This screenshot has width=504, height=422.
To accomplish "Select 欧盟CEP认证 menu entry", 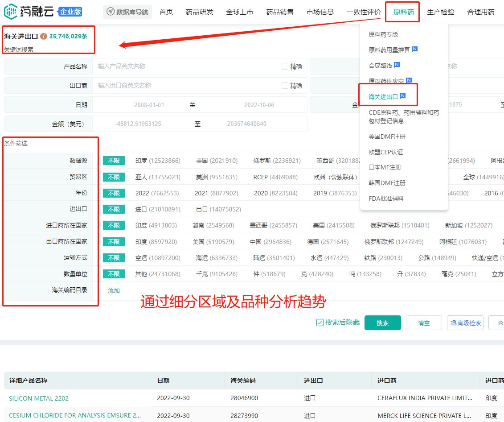I will tap(385, 152).
